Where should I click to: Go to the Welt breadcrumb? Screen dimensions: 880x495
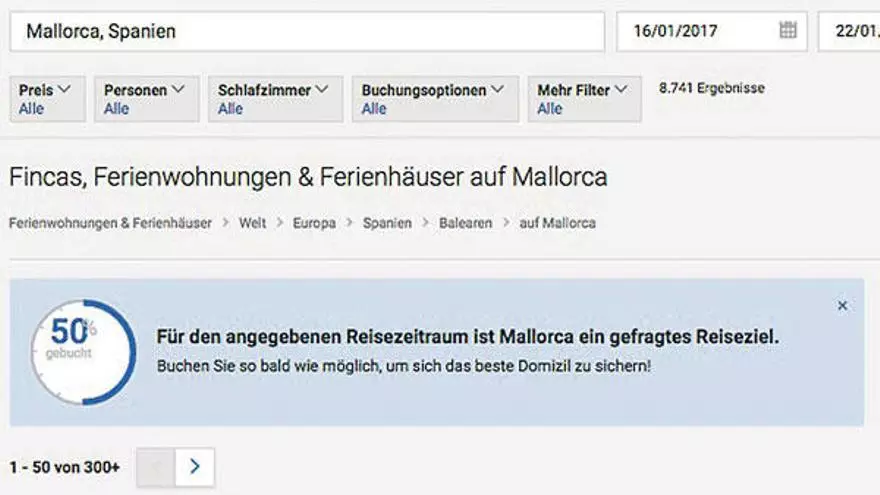tap(253, 223)
